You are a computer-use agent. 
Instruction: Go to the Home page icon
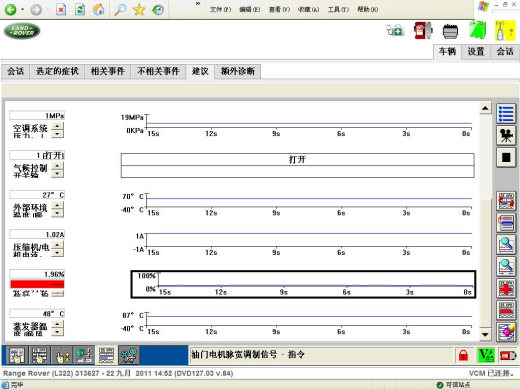point(99,9)
